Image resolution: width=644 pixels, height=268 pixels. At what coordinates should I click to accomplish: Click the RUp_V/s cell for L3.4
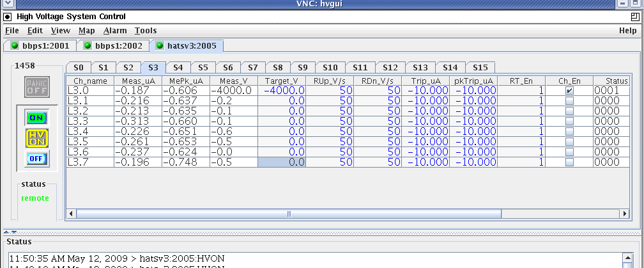click(330, 132)
